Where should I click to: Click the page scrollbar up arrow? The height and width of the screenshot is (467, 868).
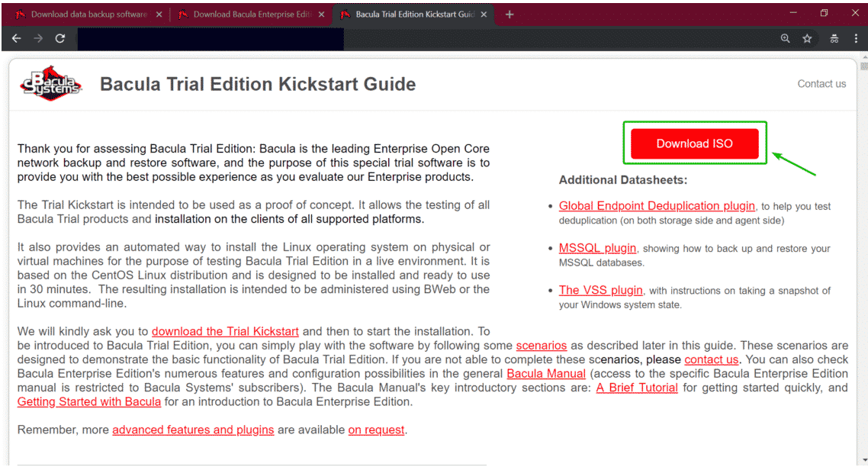click(864, 56)
